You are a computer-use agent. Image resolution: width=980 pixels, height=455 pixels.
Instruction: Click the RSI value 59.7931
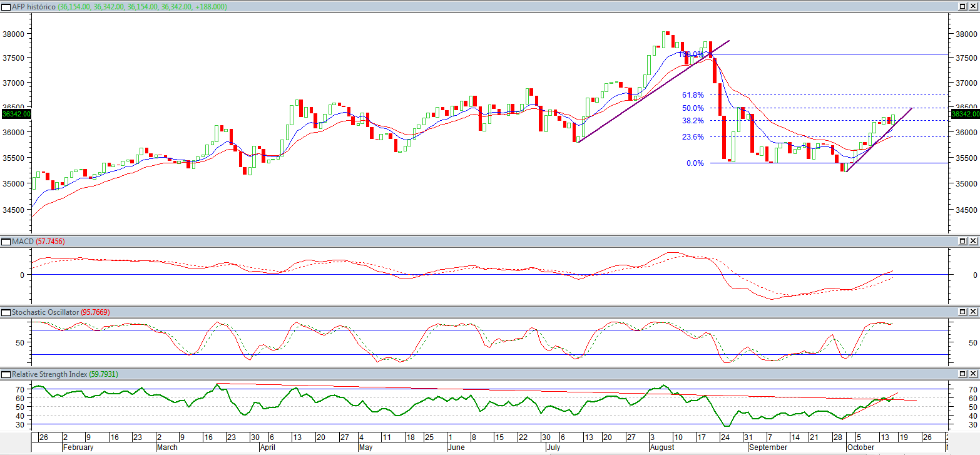[x=103, y=374]
